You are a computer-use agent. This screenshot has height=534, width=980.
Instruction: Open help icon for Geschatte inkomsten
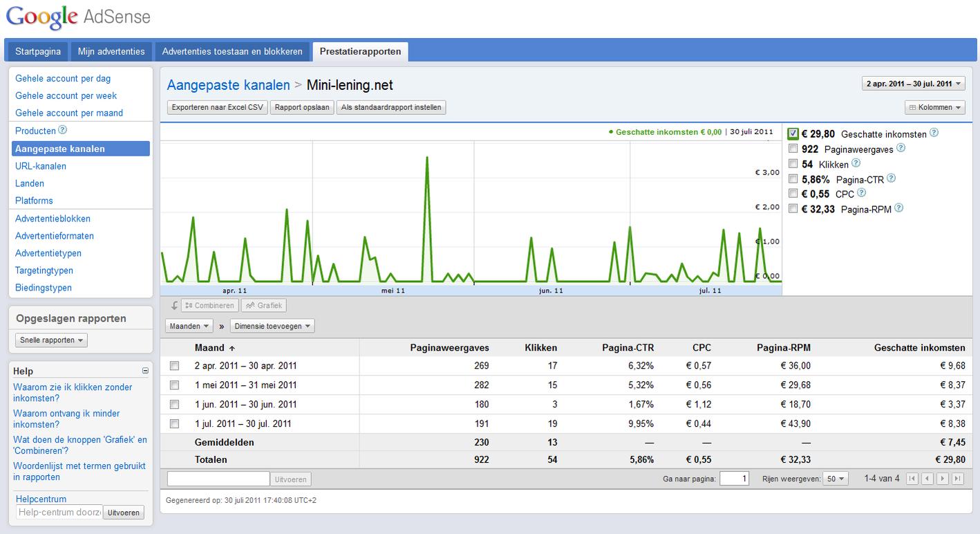coord(934,133)
